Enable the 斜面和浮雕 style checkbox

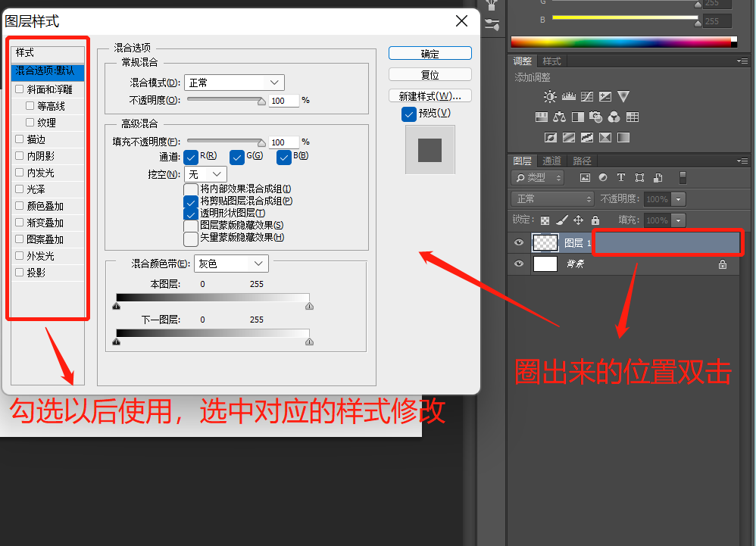19,89
